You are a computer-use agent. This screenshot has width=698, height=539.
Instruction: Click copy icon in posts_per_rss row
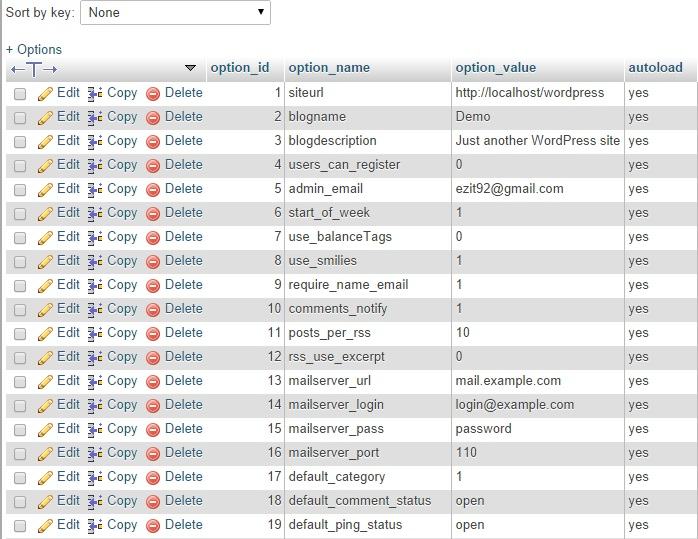95,334
